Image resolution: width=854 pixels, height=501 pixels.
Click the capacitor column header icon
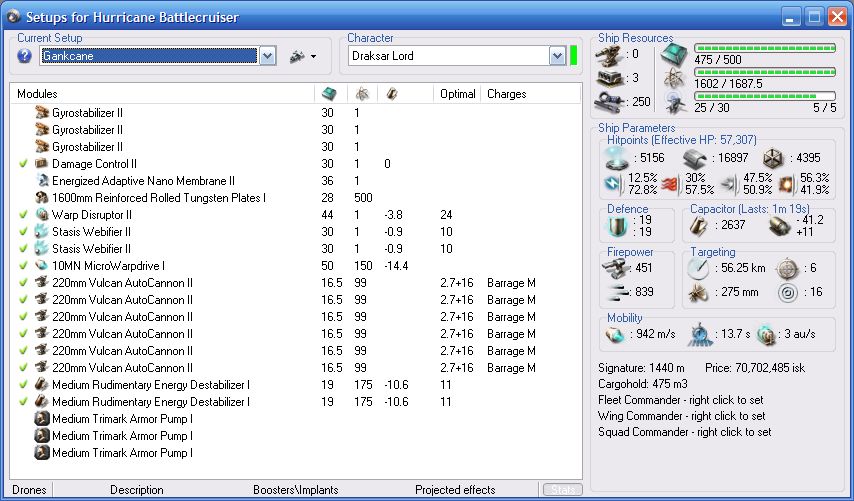[392, 94]
